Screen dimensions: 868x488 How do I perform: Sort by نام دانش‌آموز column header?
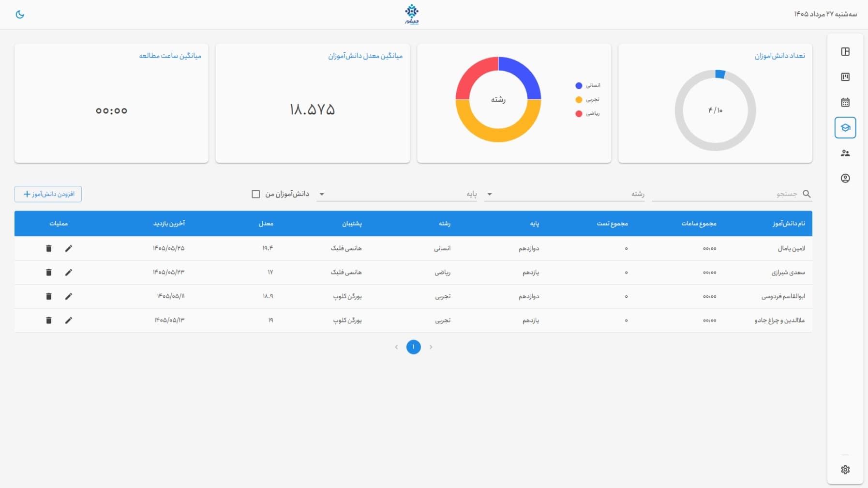tap(789, 223)
